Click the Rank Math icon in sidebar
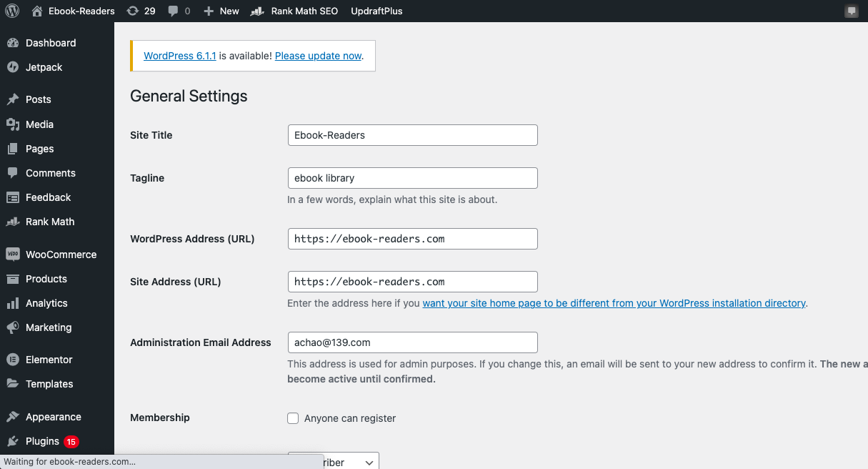Viewport: 868px width, 469px height. [x=12, y=222]
